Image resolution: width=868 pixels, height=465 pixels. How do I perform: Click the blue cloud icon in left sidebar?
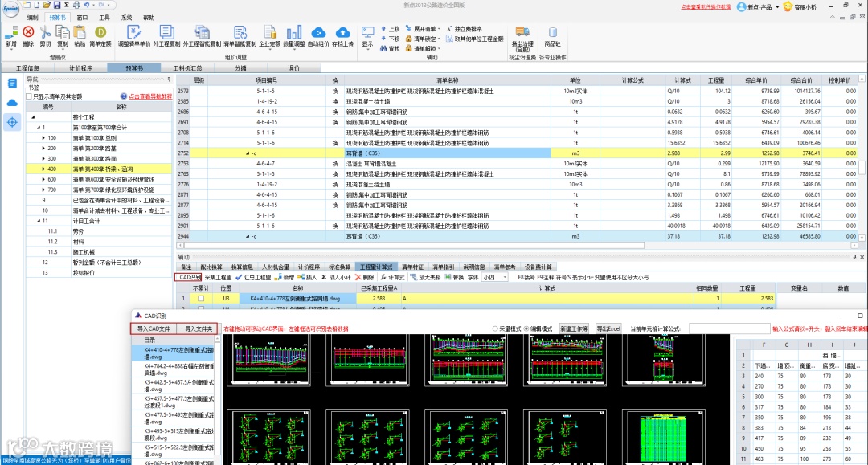click(x=11, y=103)
